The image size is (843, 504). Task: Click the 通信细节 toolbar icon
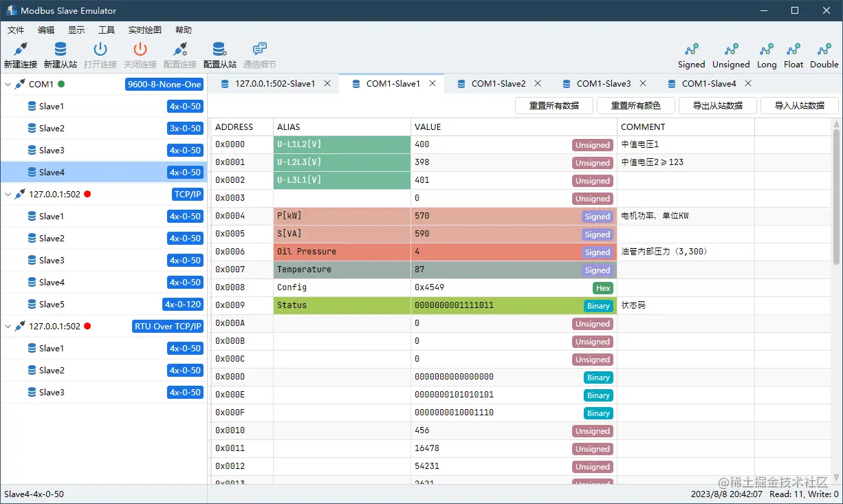(x=260, y=50)
